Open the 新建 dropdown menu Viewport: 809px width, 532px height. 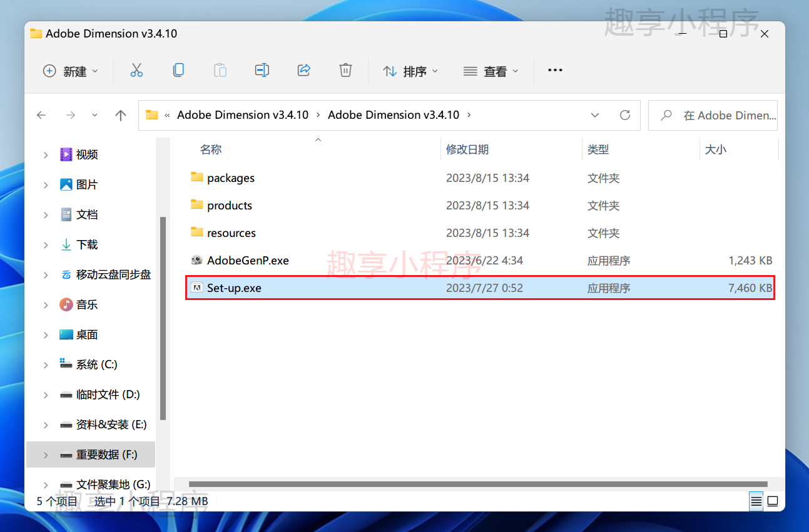click(71, 71)
